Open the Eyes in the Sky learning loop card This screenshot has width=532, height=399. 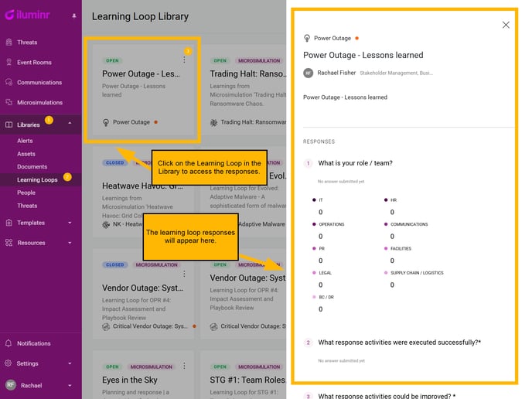point(143,375)
